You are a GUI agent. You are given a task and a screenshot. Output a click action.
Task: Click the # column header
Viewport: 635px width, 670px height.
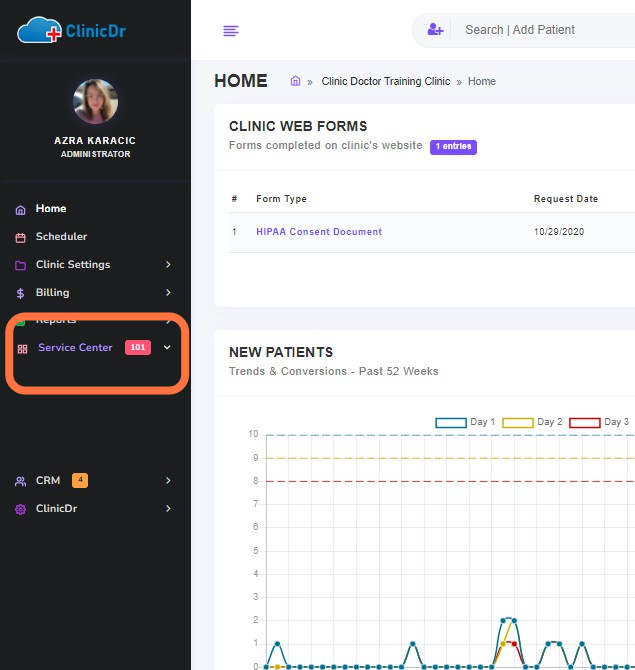tap(234, 199)
